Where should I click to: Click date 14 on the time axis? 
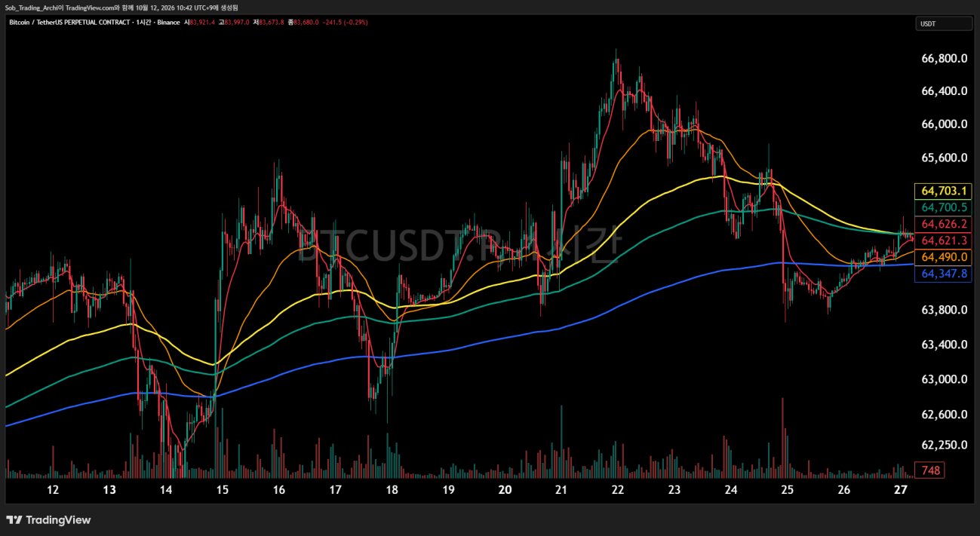pos(166,490)
